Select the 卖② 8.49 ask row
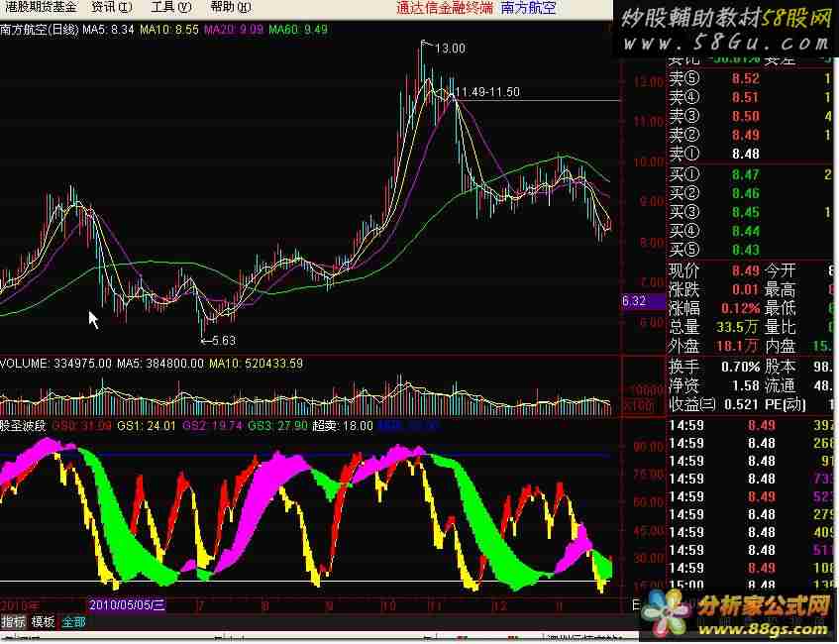The image size is (839, 644). [750, 135]
